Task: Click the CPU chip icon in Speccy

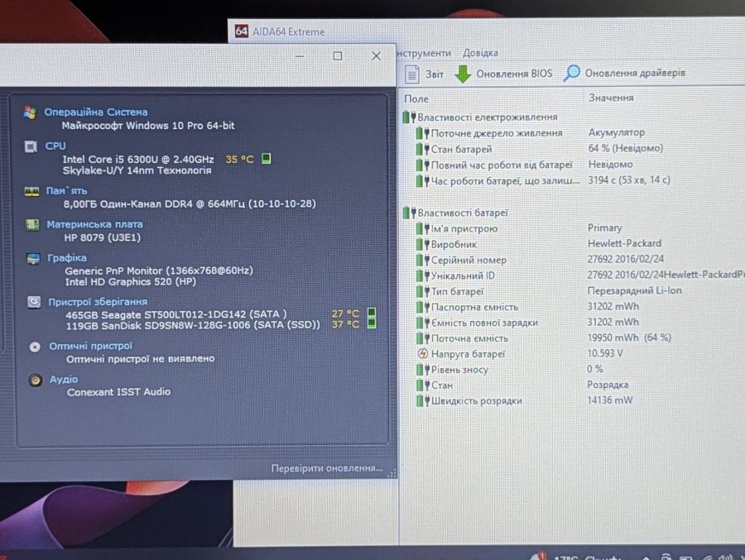Action: (31, 146)
